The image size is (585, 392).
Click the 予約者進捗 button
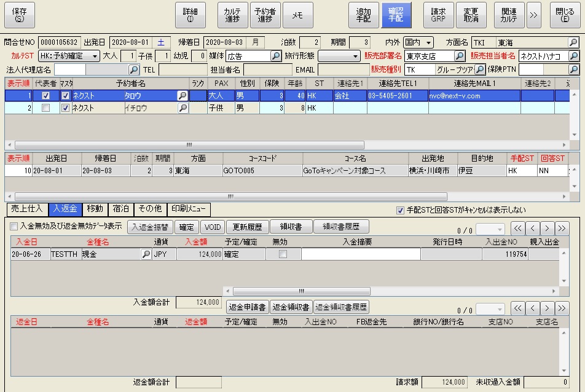pyautogui.click(x=265, y=15)
